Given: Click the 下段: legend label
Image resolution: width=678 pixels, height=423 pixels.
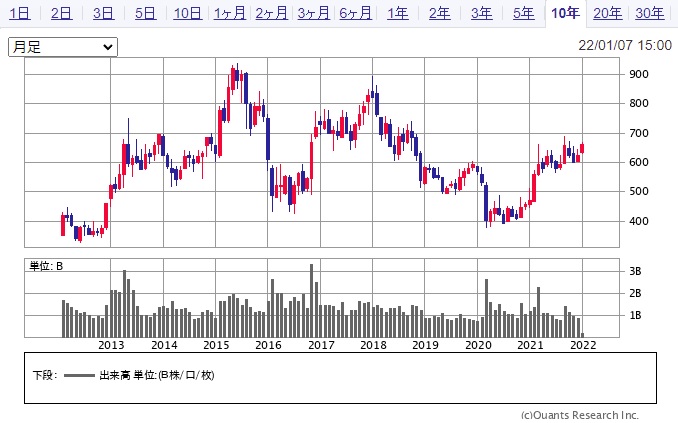Looking at the screenshot, I should click(45, 375).
